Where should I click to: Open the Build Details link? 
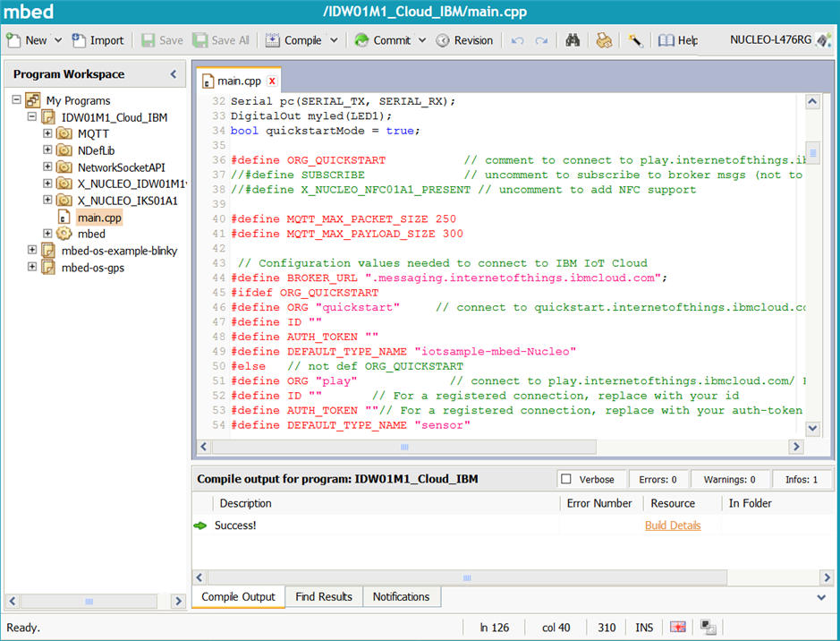pos(673,526)
